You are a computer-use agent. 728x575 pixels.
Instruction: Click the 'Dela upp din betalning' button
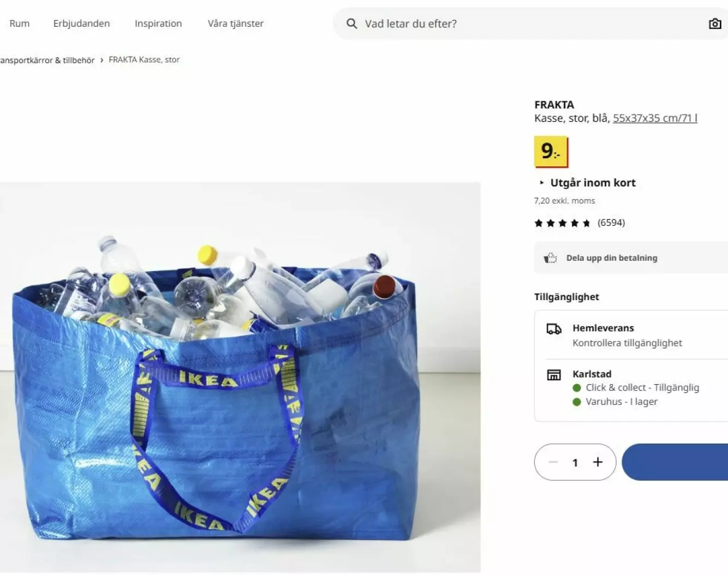pyautogui.click(x=611, y=258)
